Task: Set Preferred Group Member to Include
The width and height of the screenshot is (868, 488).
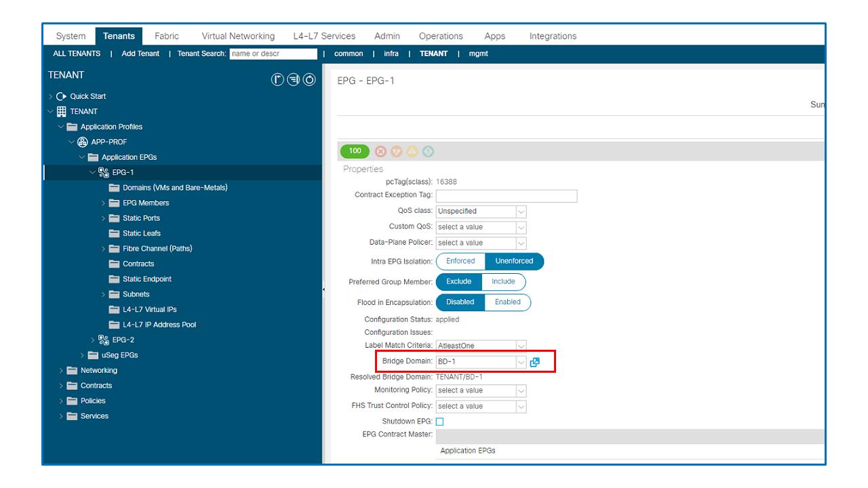Action: (503, 281)
